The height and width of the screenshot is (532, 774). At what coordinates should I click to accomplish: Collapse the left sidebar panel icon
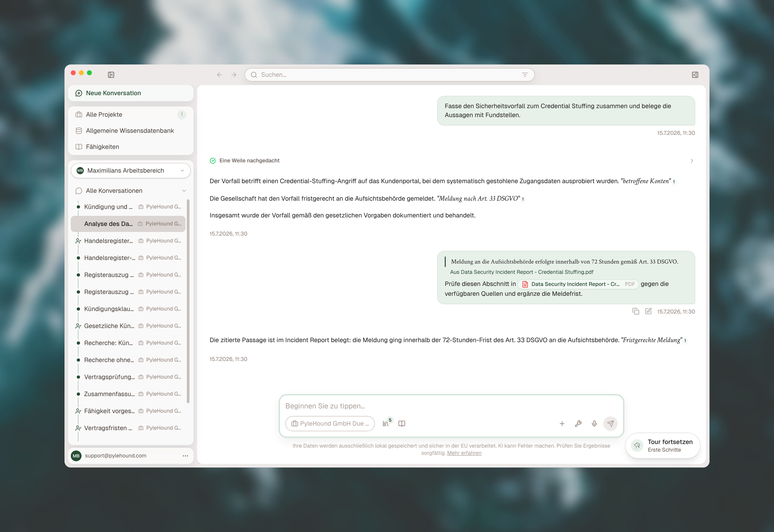tap(111, 75)
